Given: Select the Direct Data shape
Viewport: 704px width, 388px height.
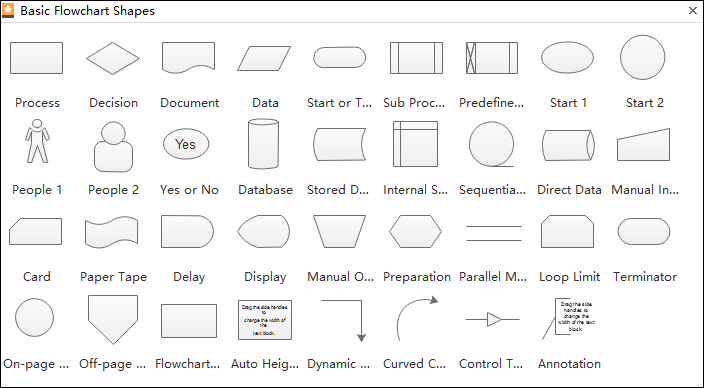Looking at the screenshot, I should [568, 145].
